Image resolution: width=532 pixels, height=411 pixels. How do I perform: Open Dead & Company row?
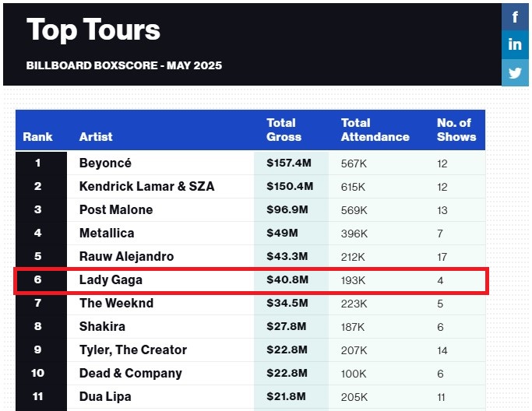130,374
